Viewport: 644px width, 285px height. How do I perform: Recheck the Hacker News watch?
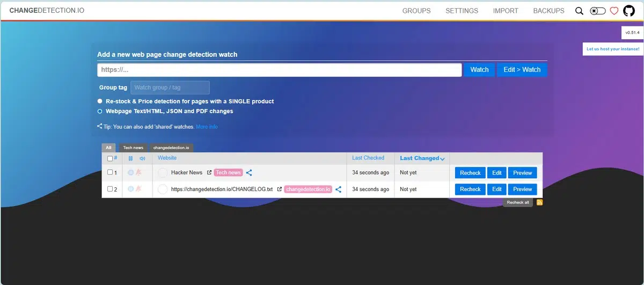(470, 173)
